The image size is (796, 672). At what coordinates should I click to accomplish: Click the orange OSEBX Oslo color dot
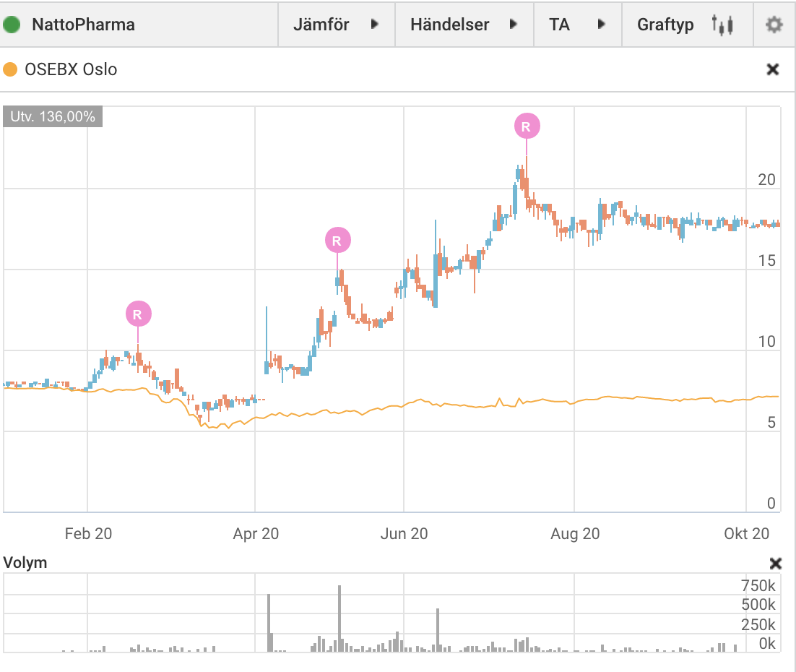(10, 69)
